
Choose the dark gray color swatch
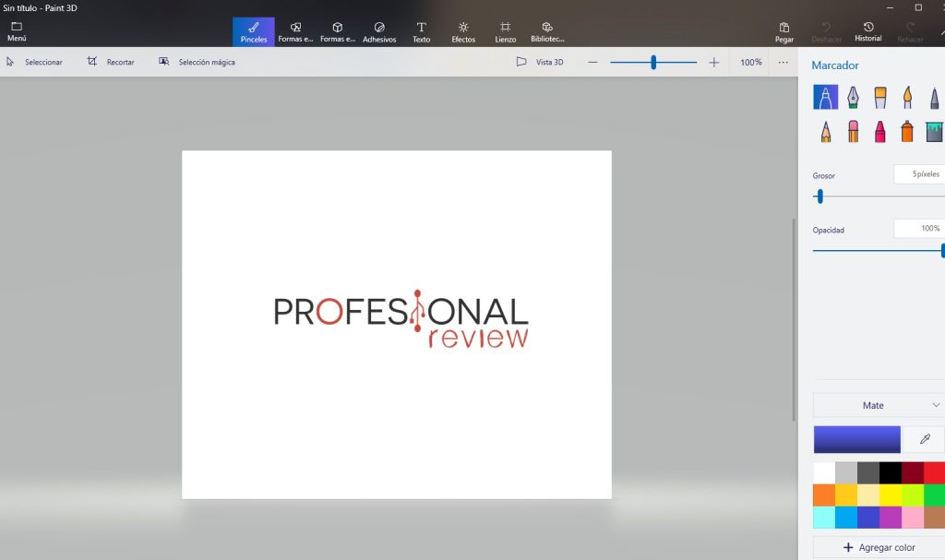tap(868, 473)
